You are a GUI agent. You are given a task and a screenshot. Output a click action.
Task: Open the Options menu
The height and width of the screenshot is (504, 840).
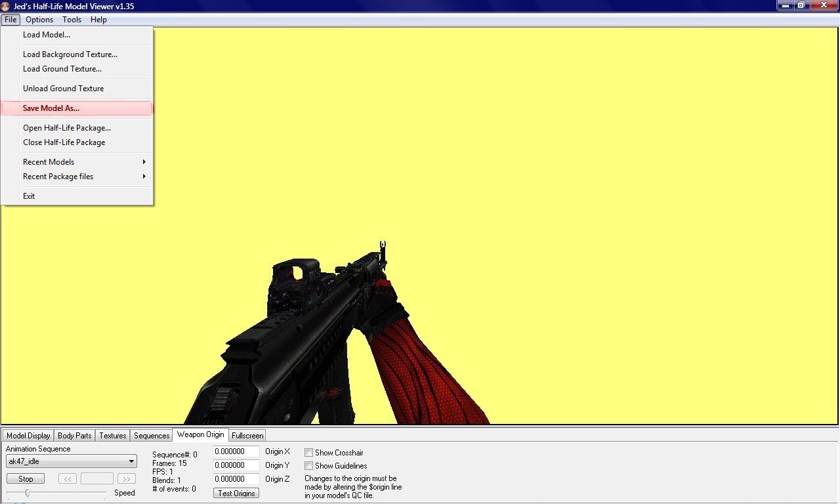[39, 20]
